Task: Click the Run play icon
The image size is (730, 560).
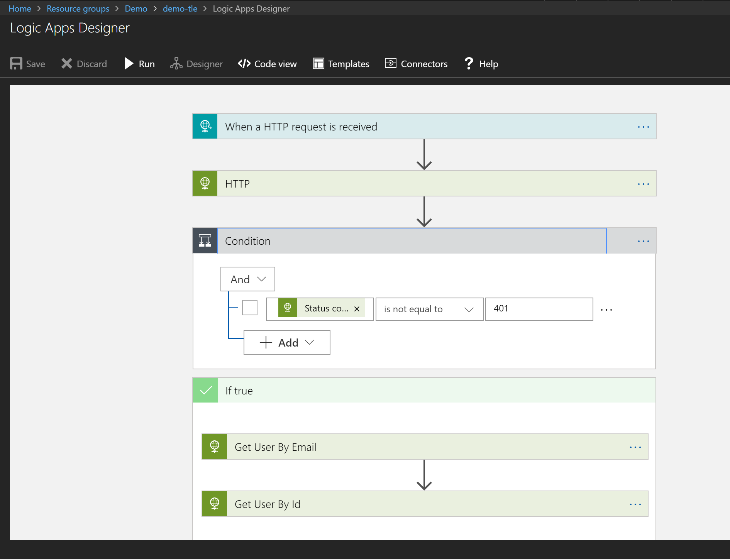Action: pyautogui.click(x=129, y=64)
